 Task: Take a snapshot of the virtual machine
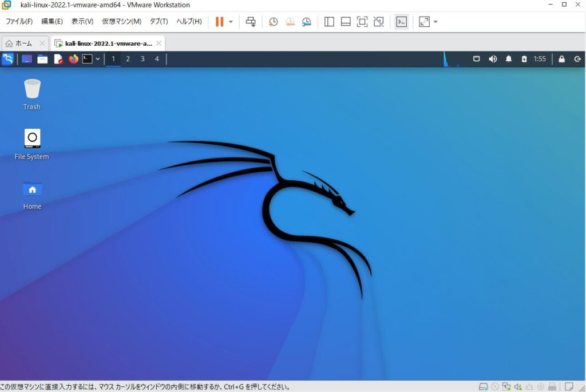(273, 22)
